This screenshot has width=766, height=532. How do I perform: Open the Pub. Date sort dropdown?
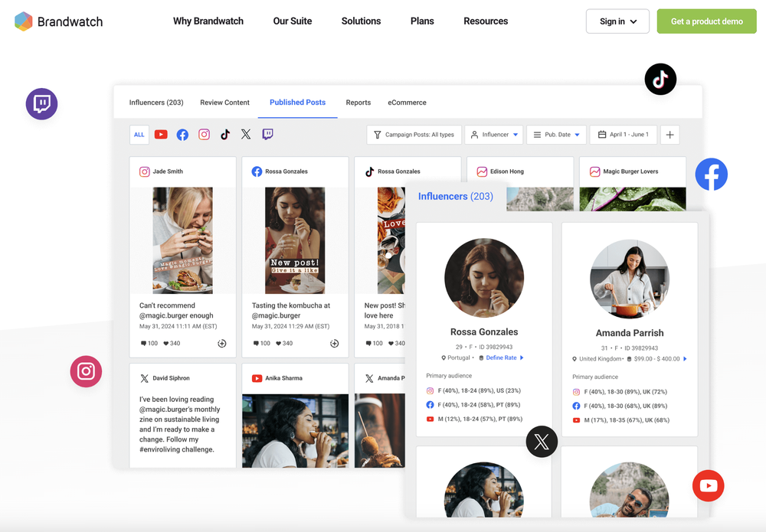coord(556,135)
